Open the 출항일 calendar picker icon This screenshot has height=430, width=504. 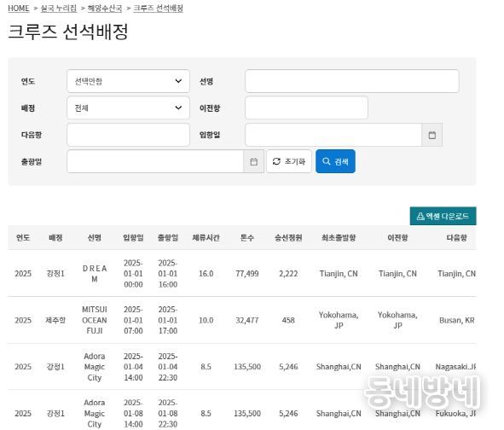[253, 161]
